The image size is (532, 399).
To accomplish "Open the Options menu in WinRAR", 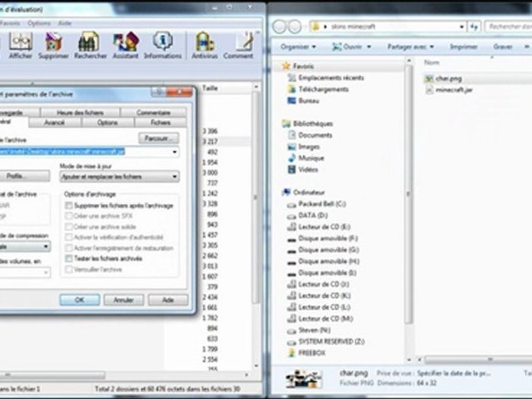I will 39,23.
